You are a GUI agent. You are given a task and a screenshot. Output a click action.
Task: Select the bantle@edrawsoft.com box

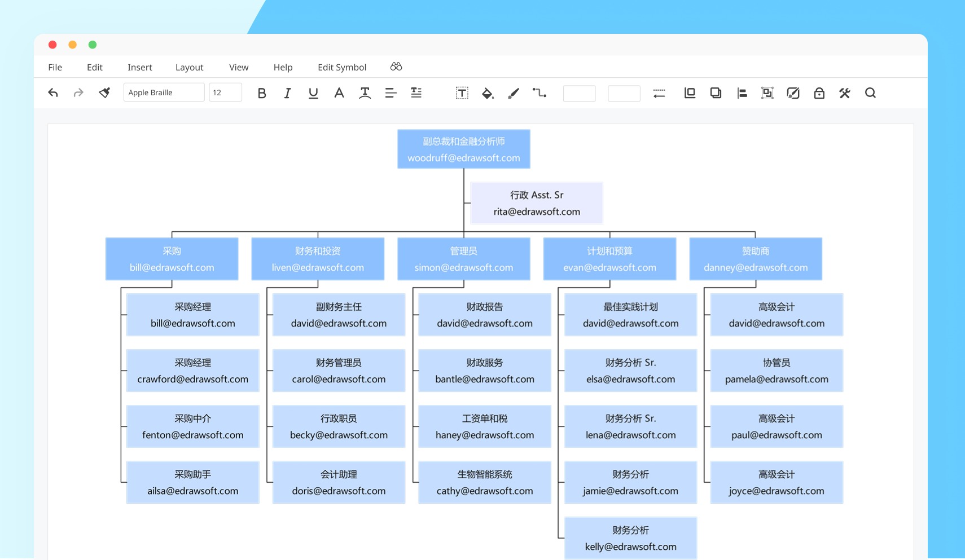coord(485,371)
